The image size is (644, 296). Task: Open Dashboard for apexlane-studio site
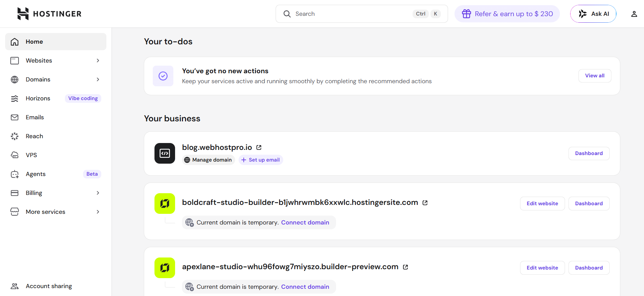[x=589, y=268]
